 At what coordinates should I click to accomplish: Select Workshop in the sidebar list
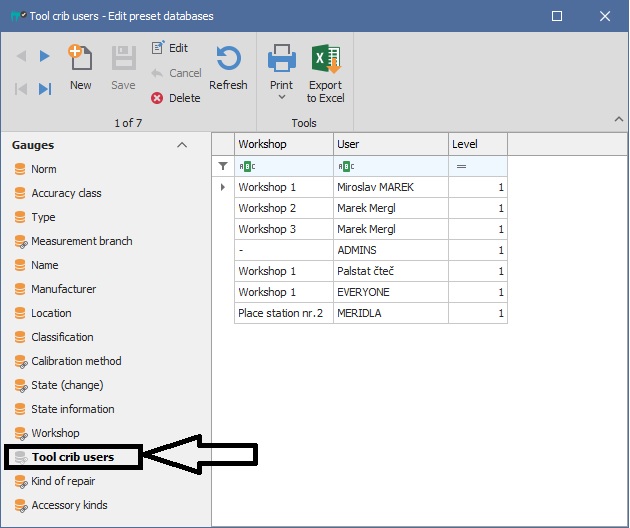[x=55, y=433]
